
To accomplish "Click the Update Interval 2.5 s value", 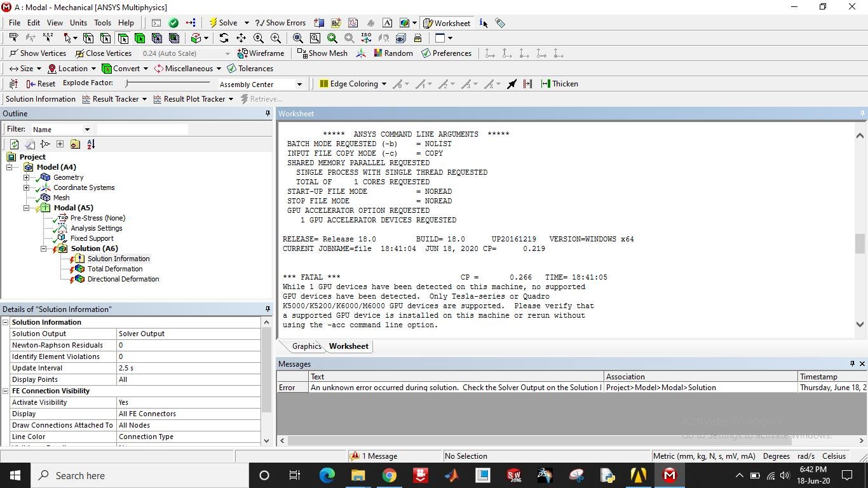I will (188, 368).
